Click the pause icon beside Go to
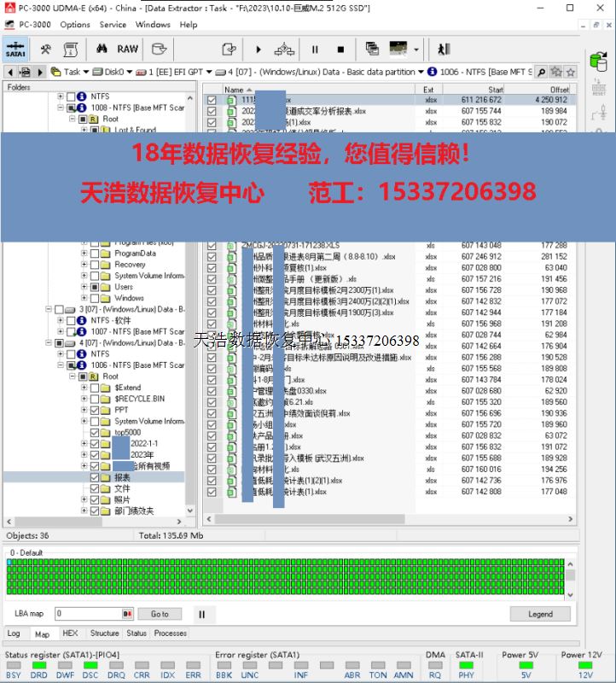 tap(201, 614)
